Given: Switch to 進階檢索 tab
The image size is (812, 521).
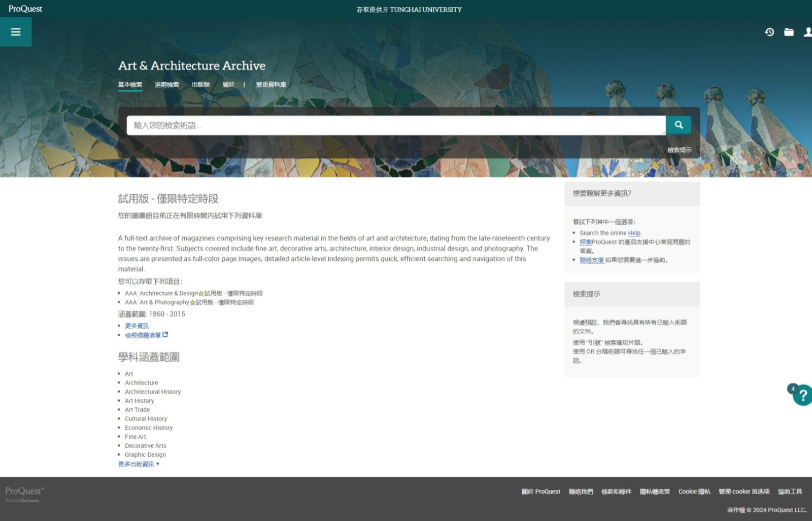Looking at the screenshot, I should point(166,85).
